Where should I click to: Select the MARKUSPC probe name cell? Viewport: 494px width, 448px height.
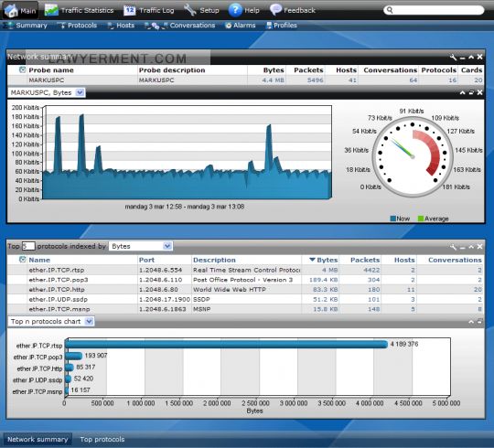[47, 80]
